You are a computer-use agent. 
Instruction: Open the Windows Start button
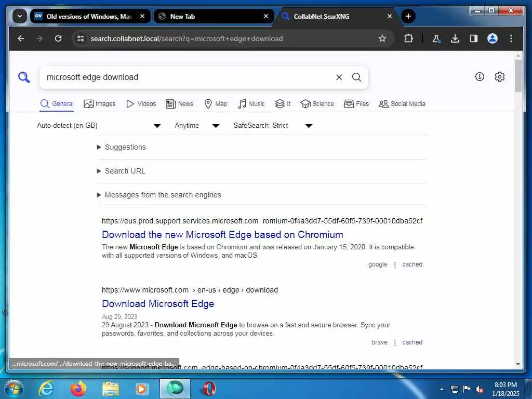(x=13, y=389)
